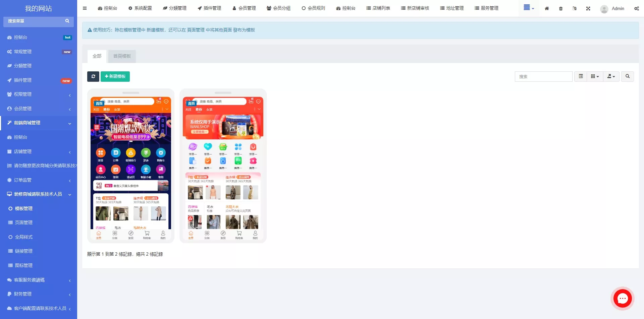This screenshot has width=644, height=319.
Task: Toggle the list view layout button
Action: coord(581,76)
